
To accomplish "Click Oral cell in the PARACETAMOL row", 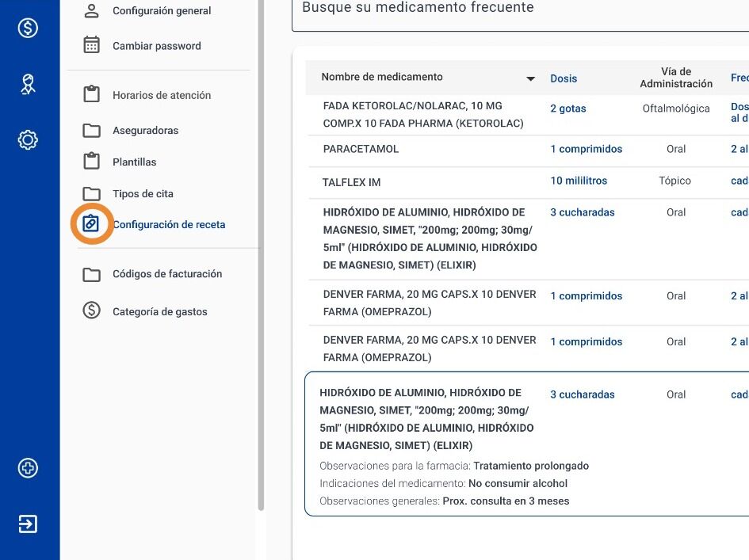I will click(x=676, y=149).
